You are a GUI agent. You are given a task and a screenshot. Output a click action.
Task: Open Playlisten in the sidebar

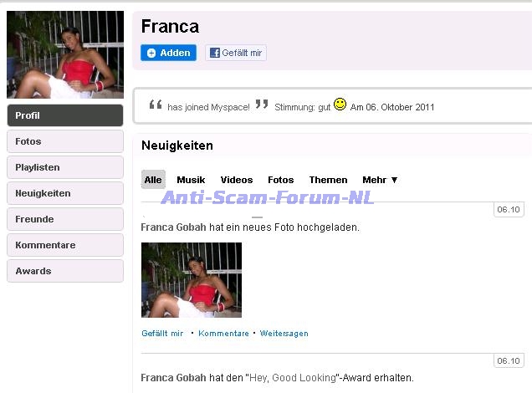point(65,167)
